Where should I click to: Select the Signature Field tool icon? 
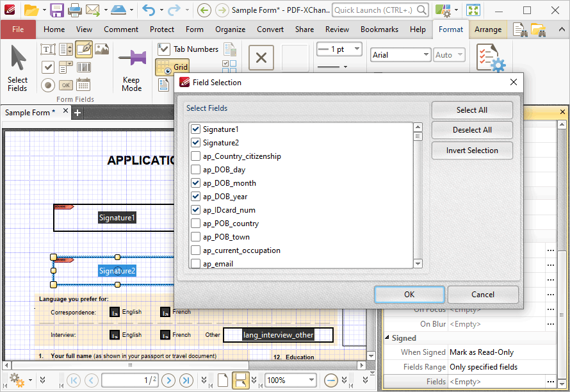point(84,49)
